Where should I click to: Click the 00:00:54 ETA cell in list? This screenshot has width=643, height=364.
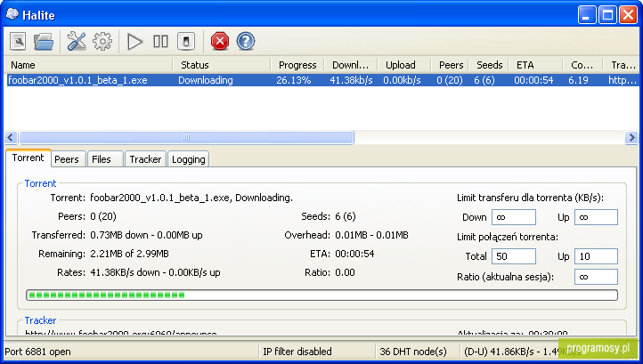pos(533,80)
